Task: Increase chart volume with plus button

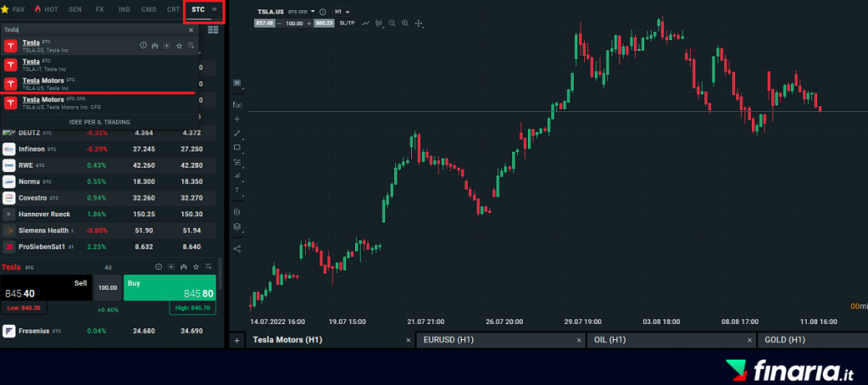Action: coord(309,23)
